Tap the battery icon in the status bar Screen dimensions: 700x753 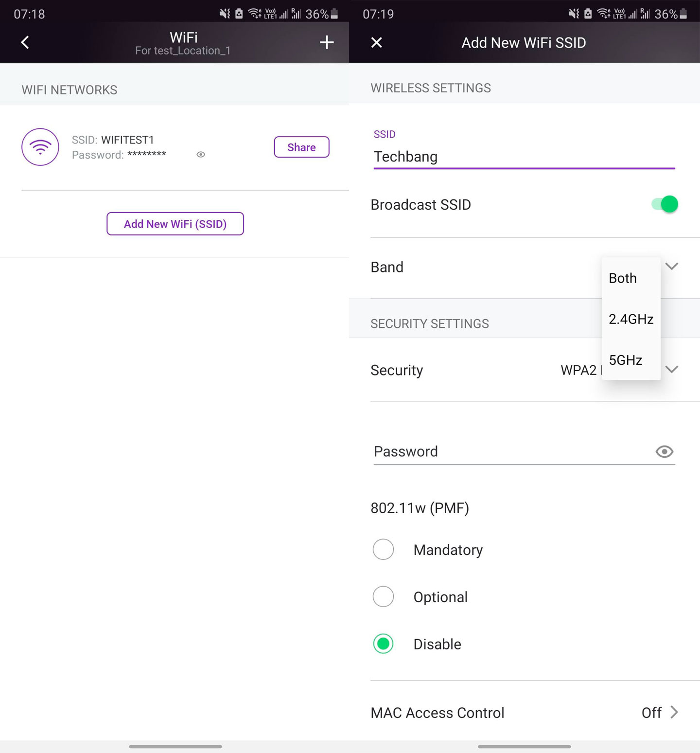tap(334, 14)
